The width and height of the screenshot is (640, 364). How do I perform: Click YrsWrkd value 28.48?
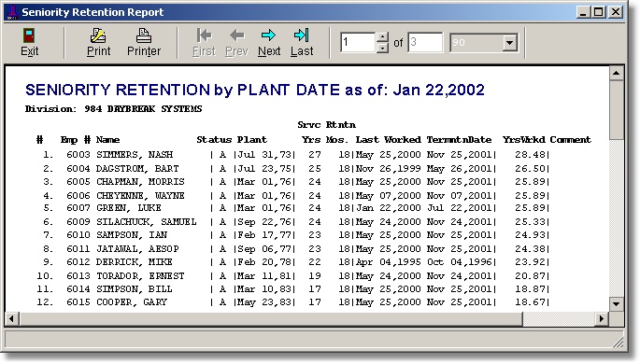click(x=530, y=155)
